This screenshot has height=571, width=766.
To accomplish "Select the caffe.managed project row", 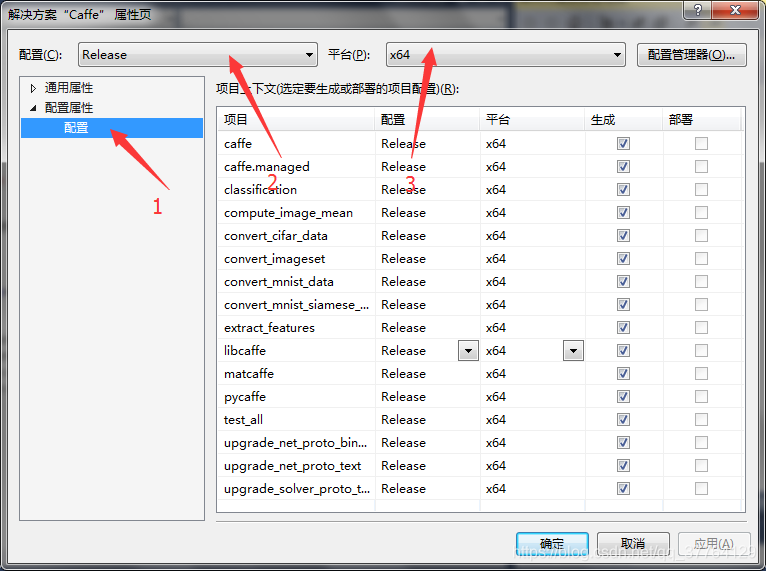I will pyautogui.click(x=481, y=167).
